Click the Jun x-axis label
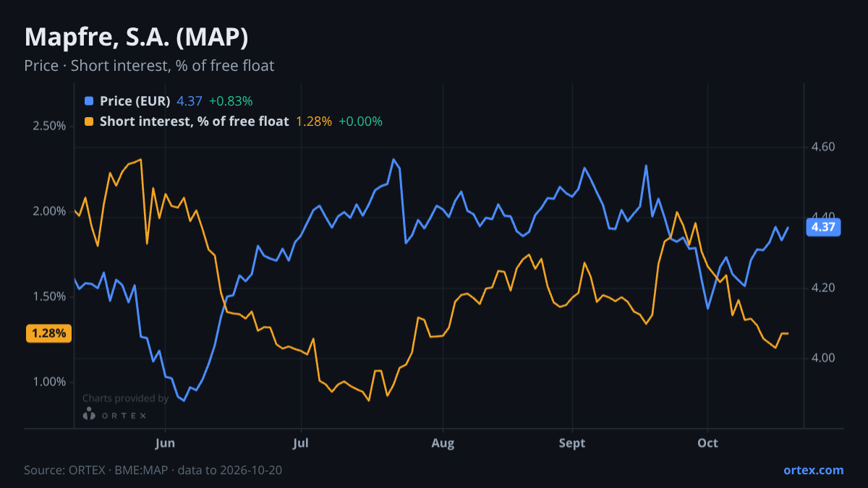Viewport: 868px width, 488px height. click(166, 442)
